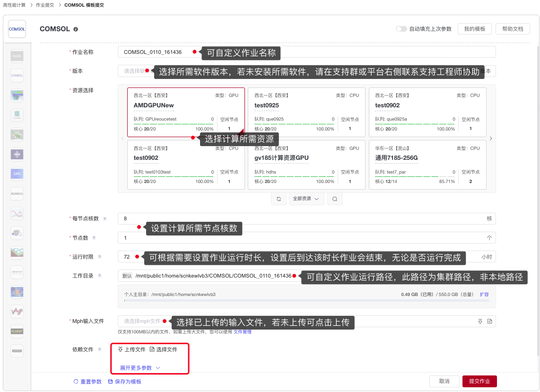Click the job name input field
The width and height of the screenshot is (540, 392).
(306, 52)
